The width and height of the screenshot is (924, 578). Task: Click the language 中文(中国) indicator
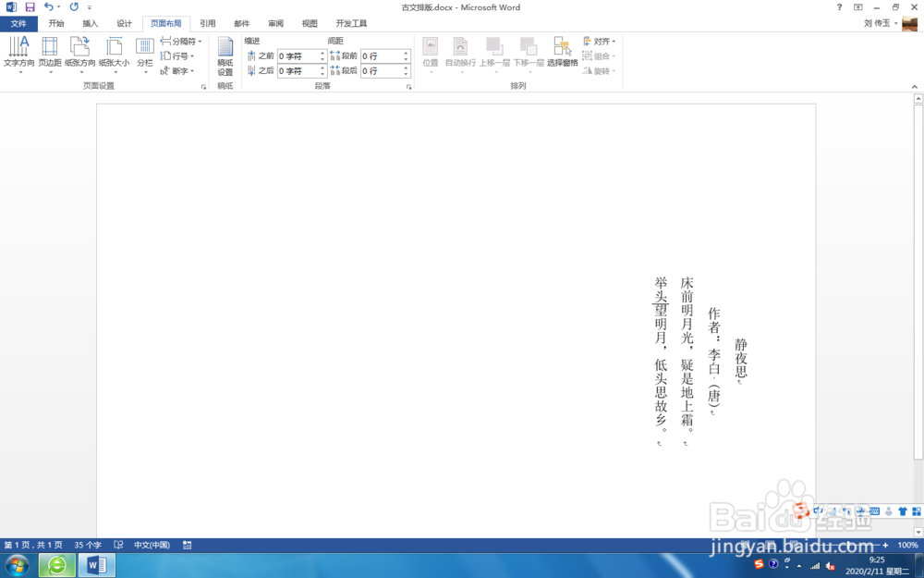point(152,545)
